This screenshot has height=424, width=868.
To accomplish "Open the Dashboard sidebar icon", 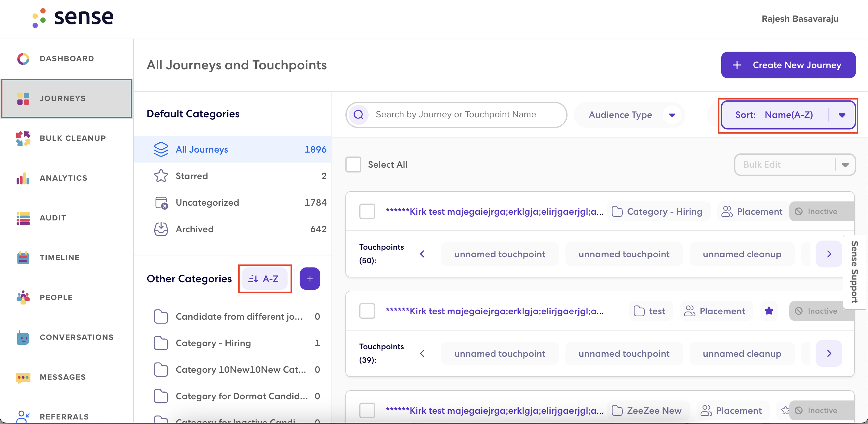I will (23, 59).
